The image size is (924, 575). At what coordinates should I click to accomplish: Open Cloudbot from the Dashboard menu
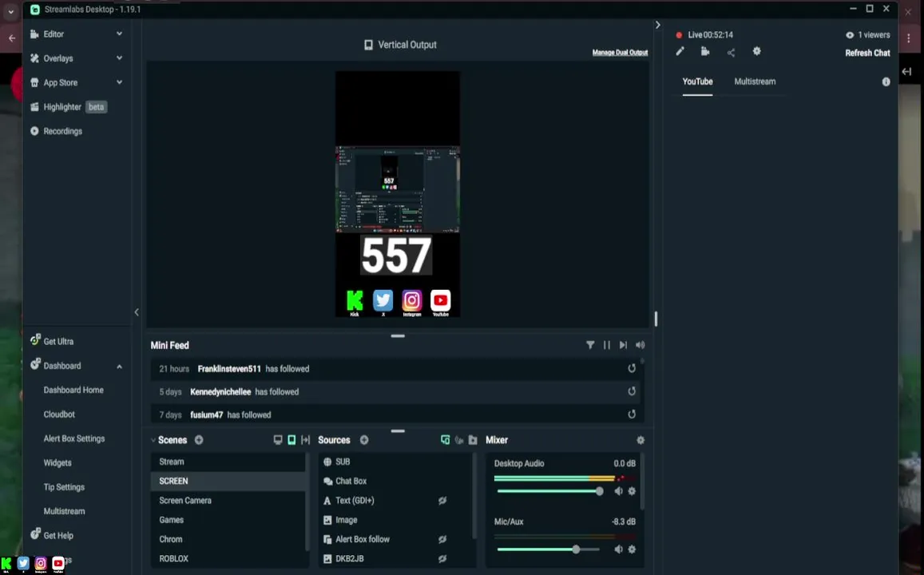59,414
